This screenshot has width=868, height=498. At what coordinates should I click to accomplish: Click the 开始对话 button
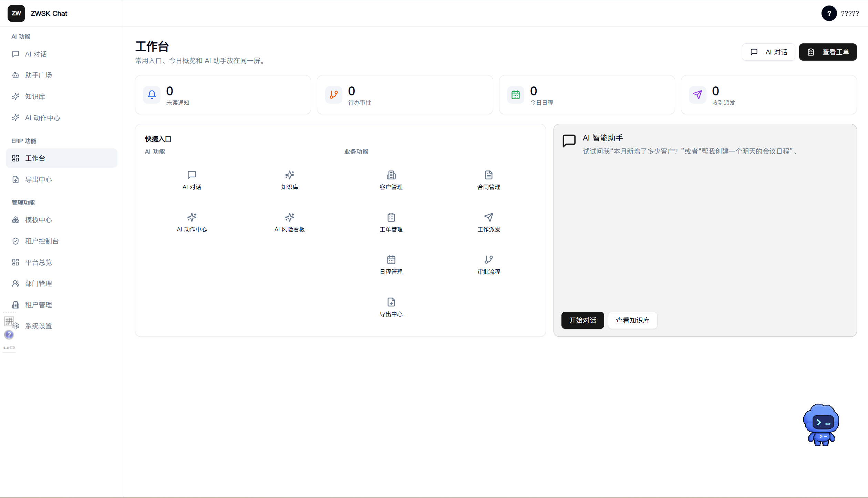582,320
